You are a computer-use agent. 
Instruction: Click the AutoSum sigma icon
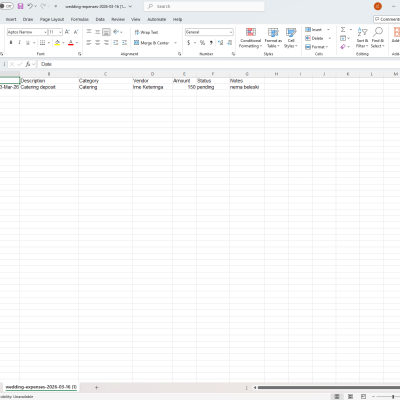[x=343, y=30]
